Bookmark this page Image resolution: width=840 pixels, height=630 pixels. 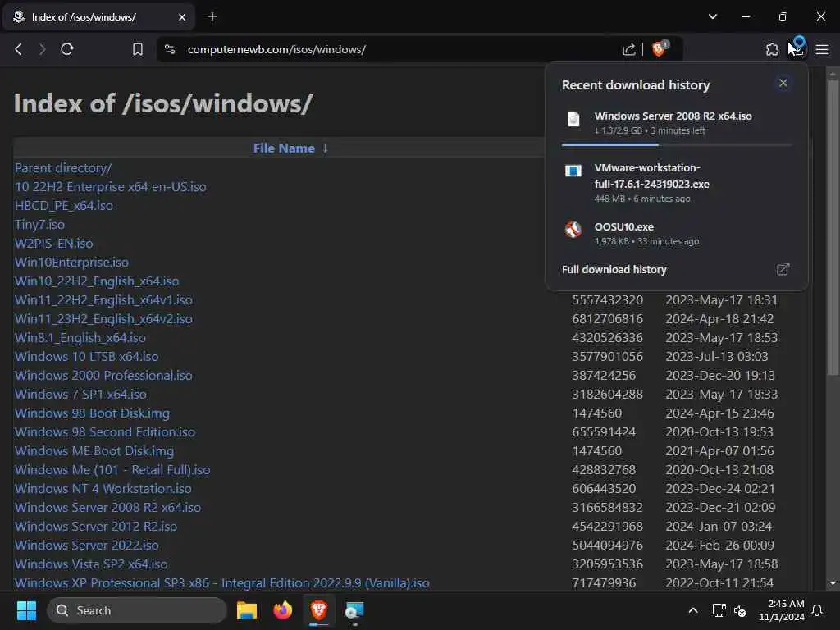(x=138, y=49)
